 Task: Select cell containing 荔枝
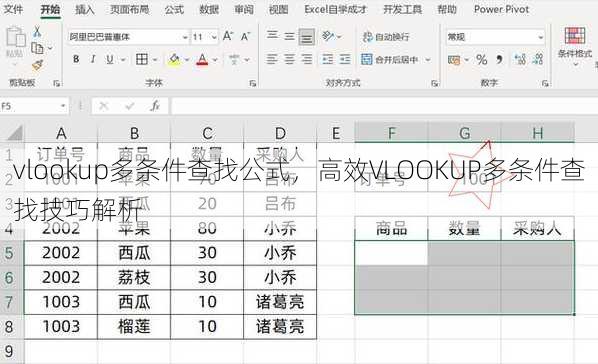pyautogui.click(x=134, y=277)
